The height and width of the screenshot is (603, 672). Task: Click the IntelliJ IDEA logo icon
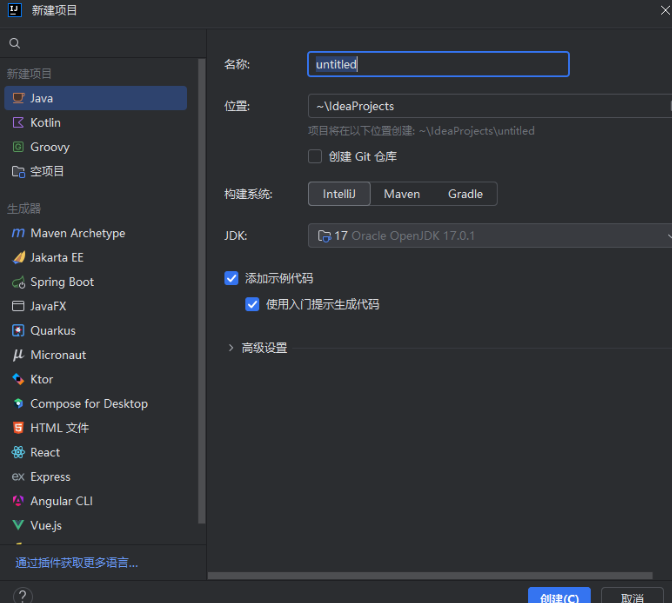(15, 10)
